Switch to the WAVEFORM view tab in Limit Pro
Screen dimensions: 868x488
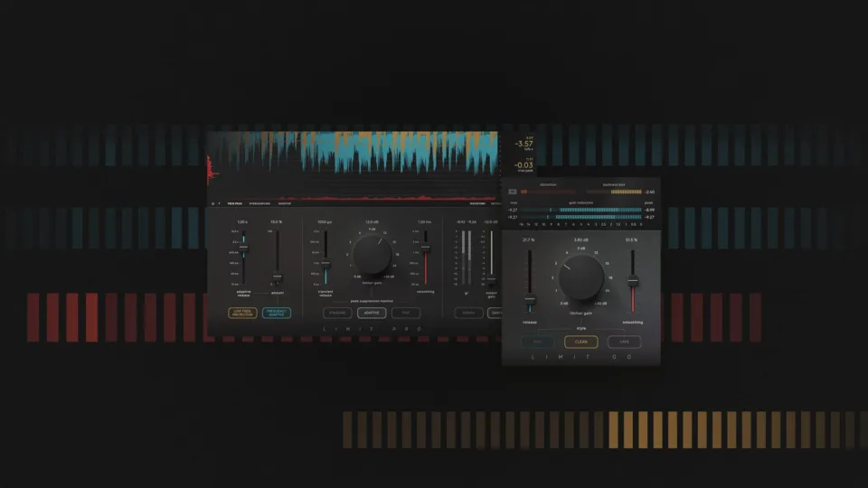click(477, 203)
